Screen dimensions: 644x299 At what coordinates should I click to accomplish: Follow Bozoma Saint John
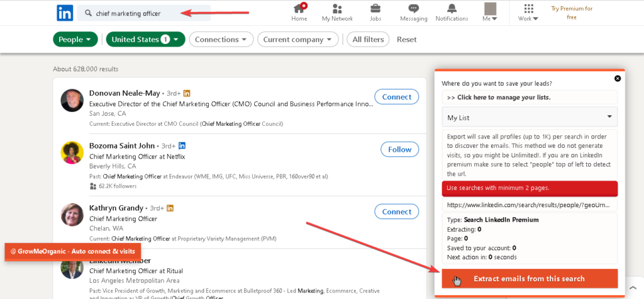pyautogui.click(x=399, y=150)
